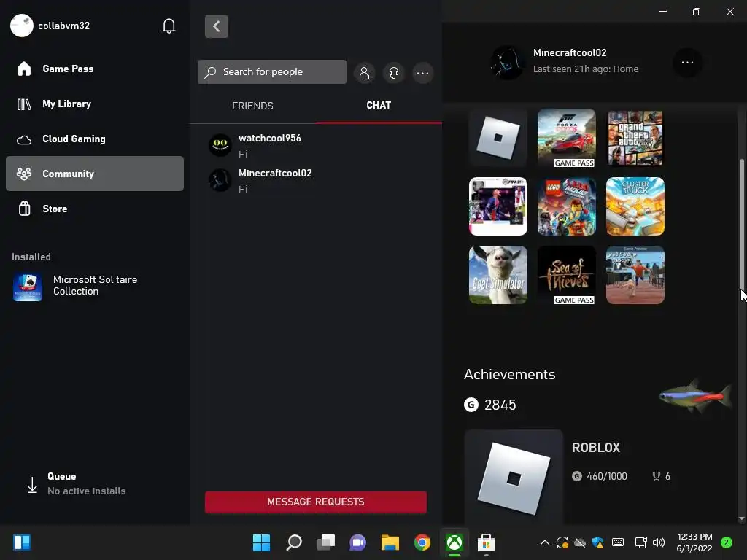
Task: Open My Library
Action: tap(95, 104)
